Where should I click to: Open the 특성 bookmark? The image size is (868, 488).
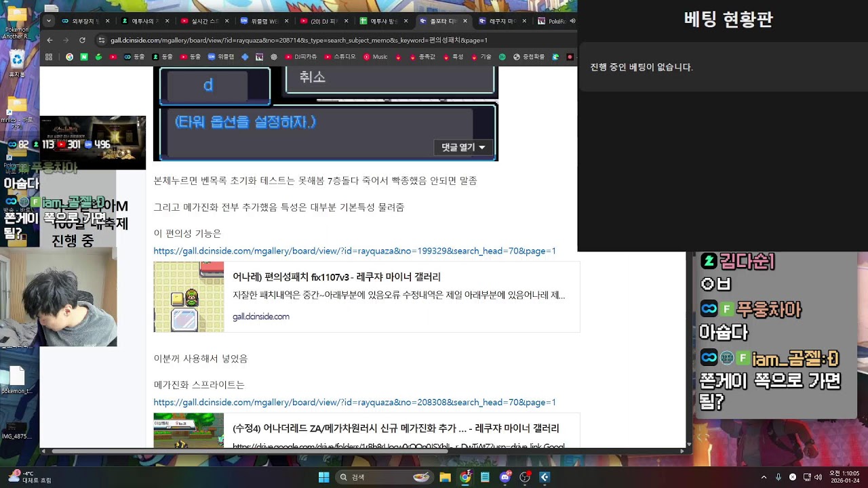[452, 57]
